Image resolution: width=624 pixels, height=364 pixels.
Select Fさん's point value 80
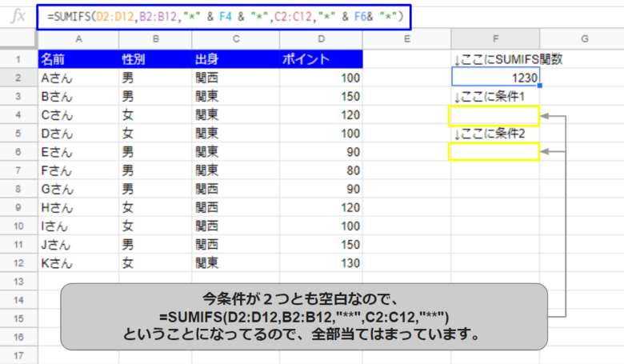coord(321,170)
